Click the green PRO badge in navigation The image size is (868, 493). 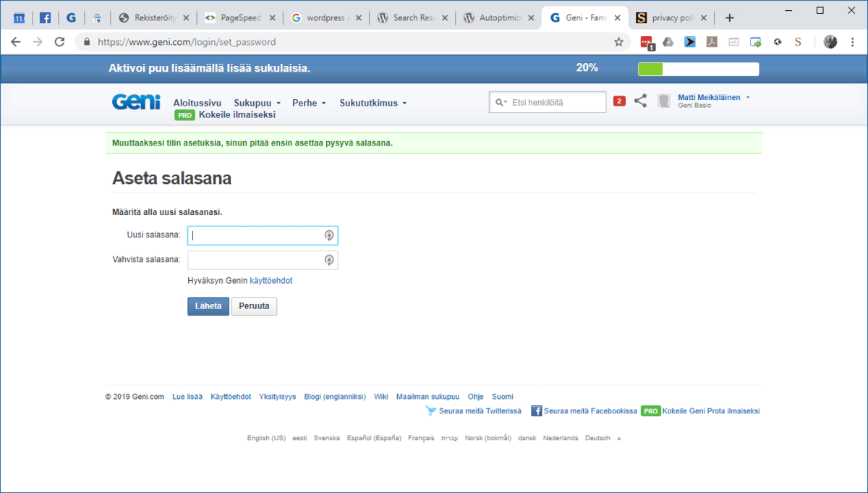(184, 115)
